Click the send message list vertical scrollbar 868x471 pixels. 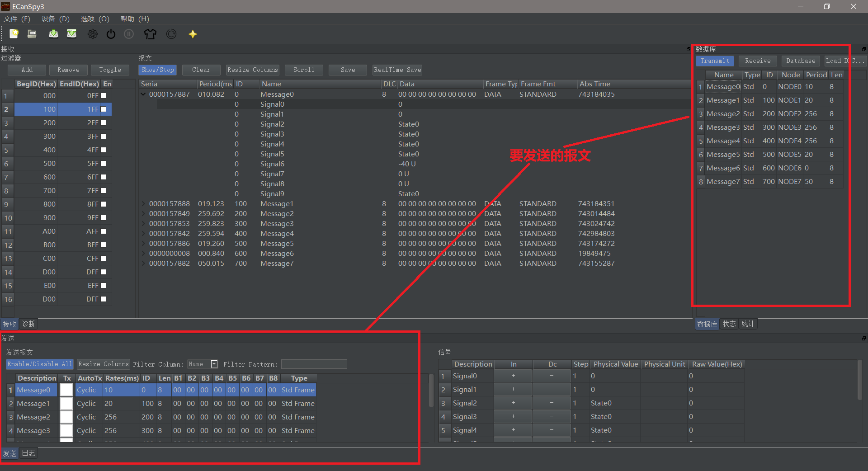431,390
